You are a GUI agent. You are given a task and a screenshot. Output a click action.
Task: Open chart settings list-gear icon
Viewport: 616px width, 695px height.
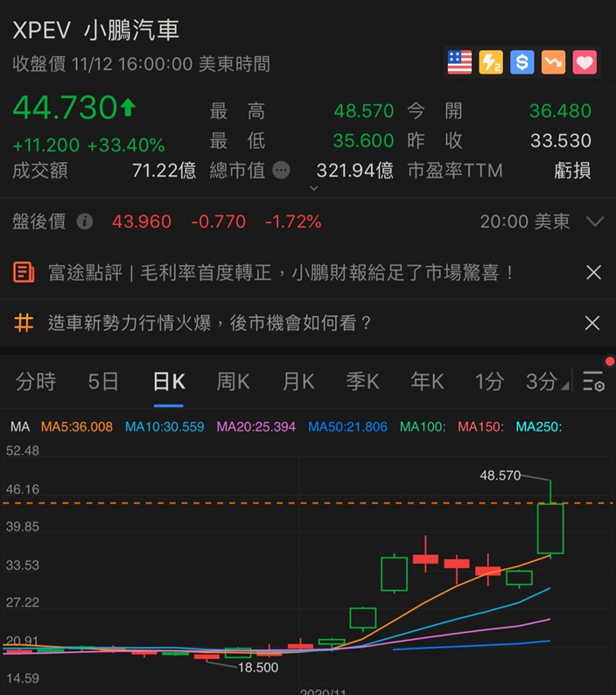tap(593, 381)
